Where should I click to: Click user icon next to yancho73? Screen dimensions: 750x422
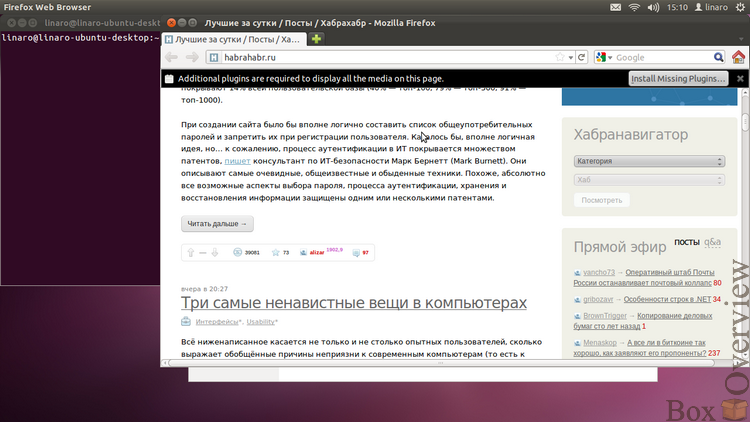click(x=577, y=273)
